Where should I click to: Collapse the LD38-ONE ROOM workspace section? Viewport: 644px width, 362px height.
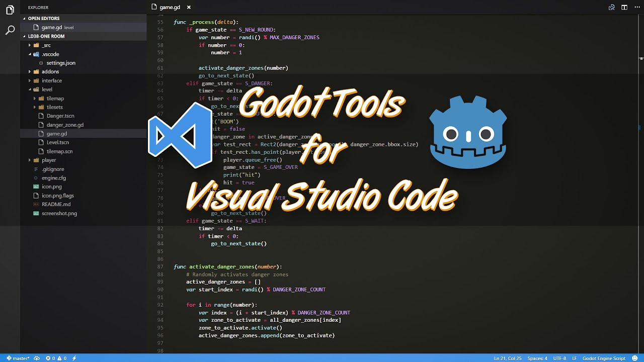83,36
